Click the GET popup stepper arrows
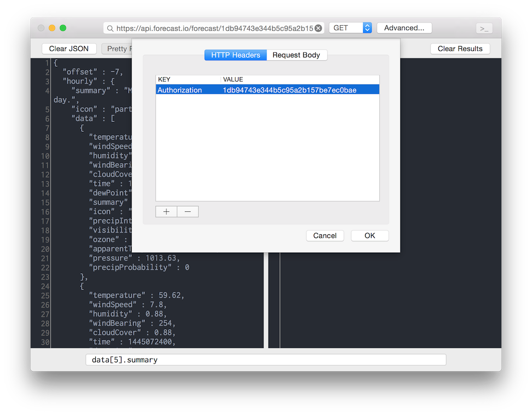Image resolution: width=532 pixels, height=415 pixels. tap(367, 27)
